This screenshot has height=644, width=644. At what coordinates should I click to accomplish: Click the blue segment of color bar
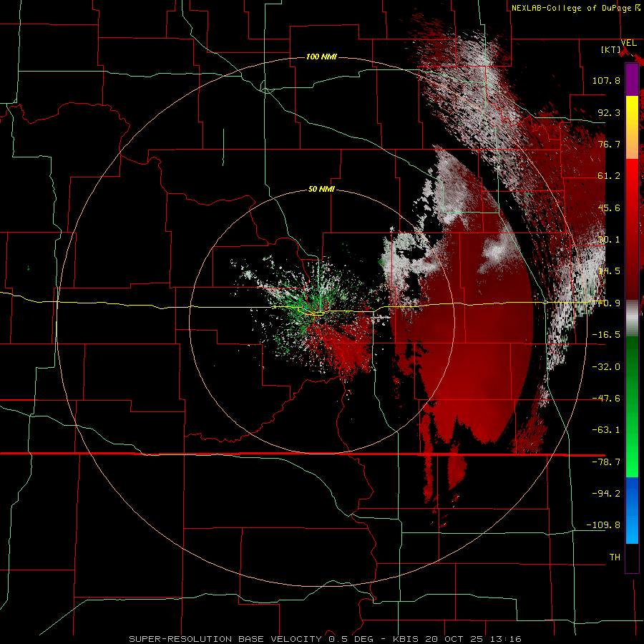pyautogui.click(x=632, y=510)
